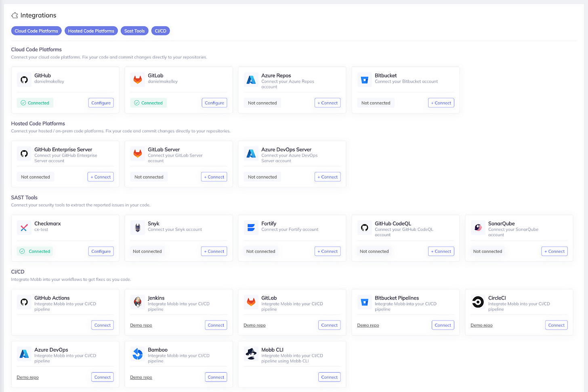This screenshot has width=588, height=392.
Task: Click the Fortify logo icon
Action: click(251, 228)
